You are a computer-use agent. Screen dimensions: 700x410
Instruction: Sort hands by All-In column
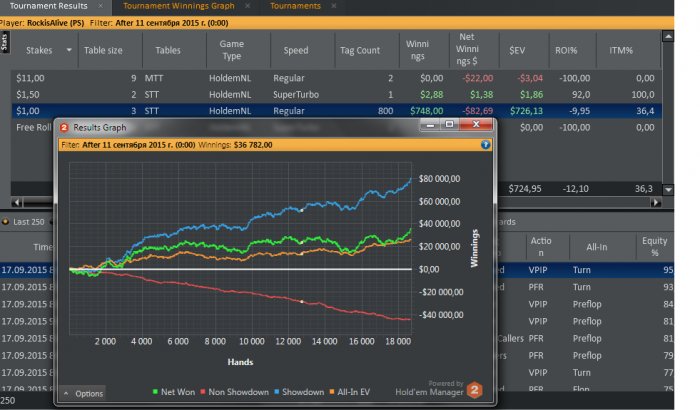coord(596,247)
